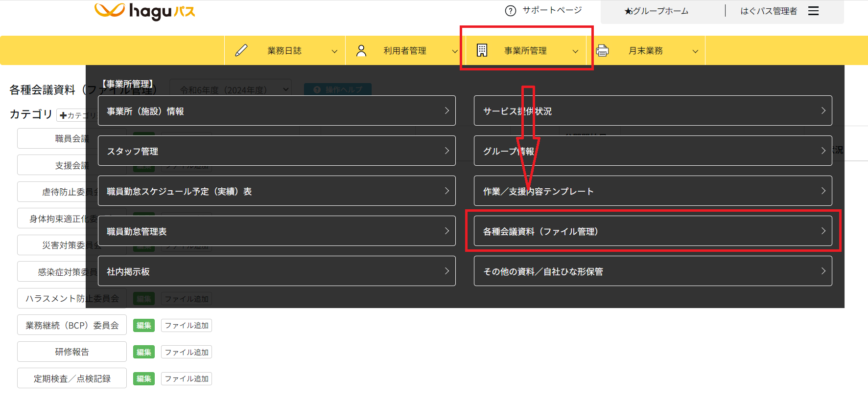Open その他の資料／自社ひな形保管

[652, 271]
